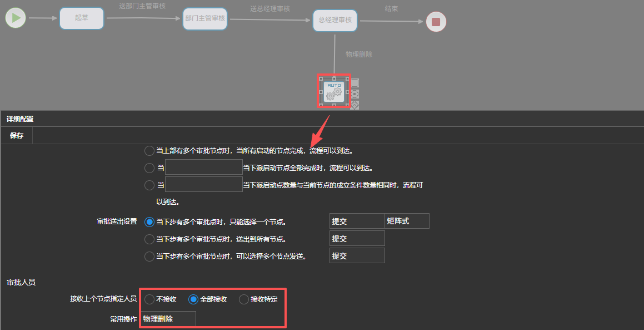644x330 pixels.
Task: Click the 提交 field next to 矩阵式
Action: (x=357, y=221)
